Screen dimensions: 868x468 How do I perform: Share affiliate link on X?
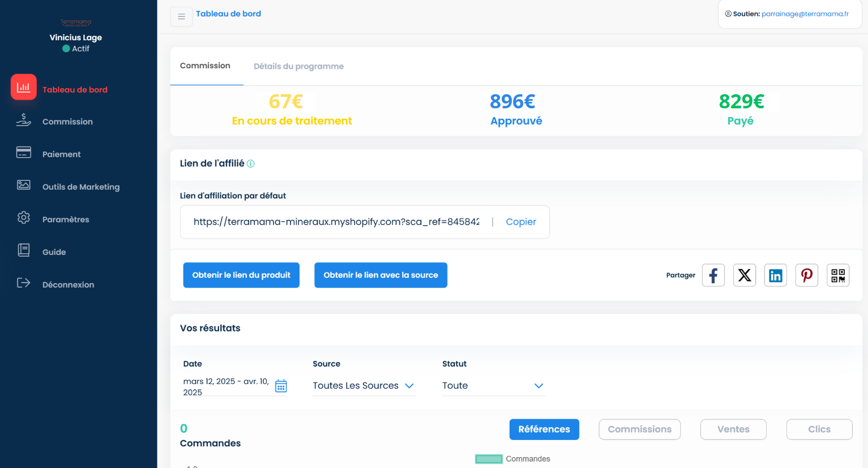[x=744, y=275]
